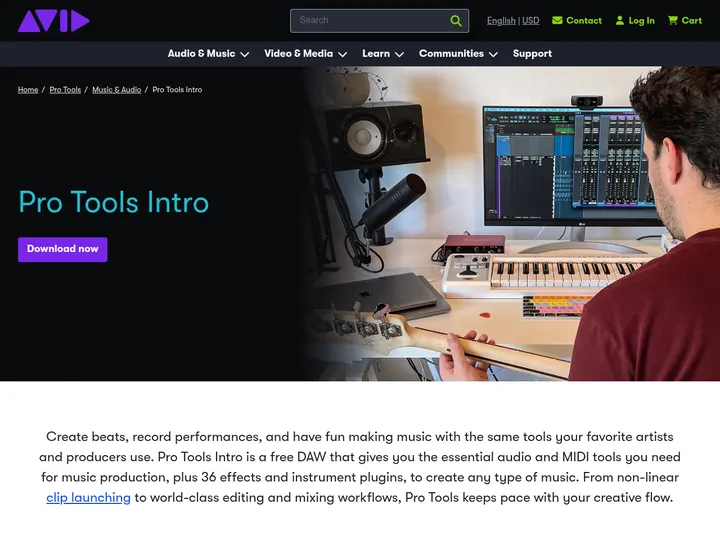The image size is (720, 540).
Task: Expand the Learn chevron
Action: coord(399,54)
